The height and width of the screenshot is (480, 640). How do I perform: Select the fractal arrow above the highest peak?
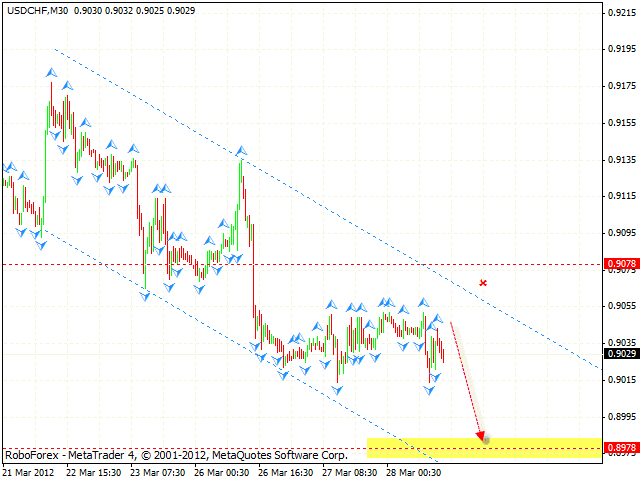[51, 72]
